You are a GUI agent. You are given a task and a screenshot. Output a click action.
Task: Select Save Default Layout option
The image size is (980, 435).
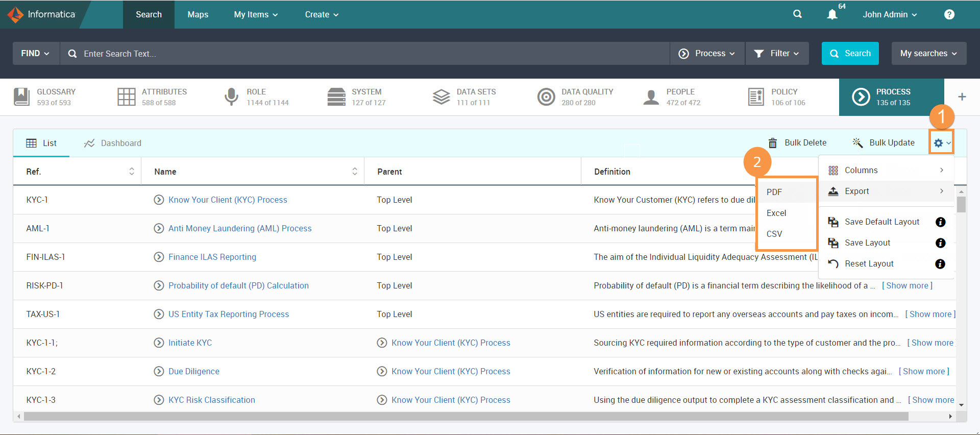881,222
